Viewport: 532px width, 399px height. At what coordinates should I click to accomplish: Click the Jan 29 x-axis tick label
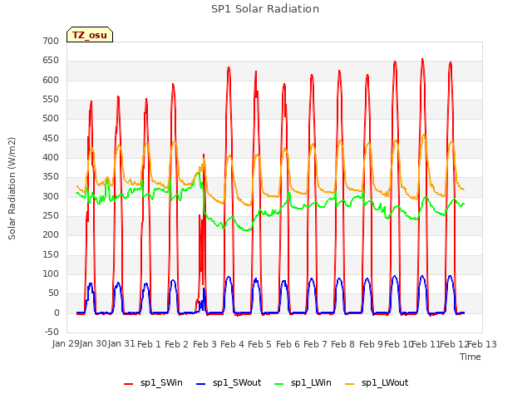(66, 344)
